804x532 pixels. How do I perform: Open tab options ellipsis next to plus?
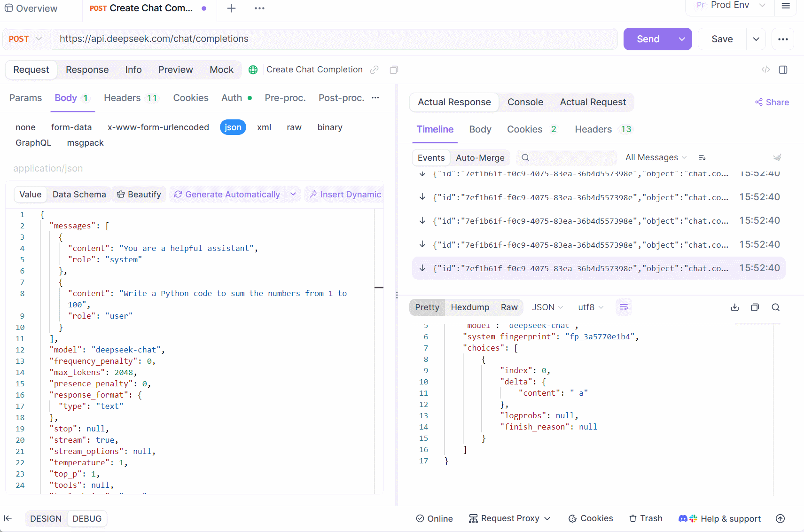259,8
